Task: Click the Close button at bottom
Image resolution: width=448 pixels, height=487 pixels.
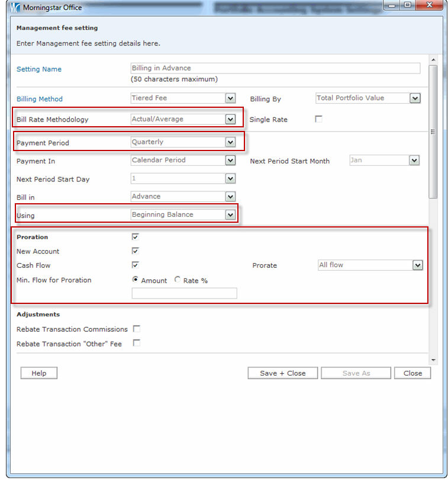Action: coord(412,373)
